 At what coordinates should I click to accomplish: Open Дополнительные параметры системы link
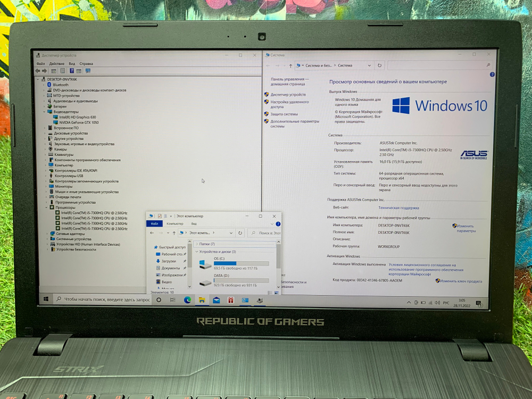click(295, 123)
